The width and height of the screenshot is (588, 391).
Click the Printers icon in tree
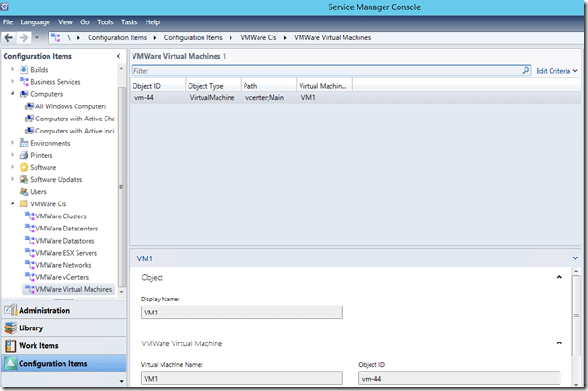click(23, 155)
